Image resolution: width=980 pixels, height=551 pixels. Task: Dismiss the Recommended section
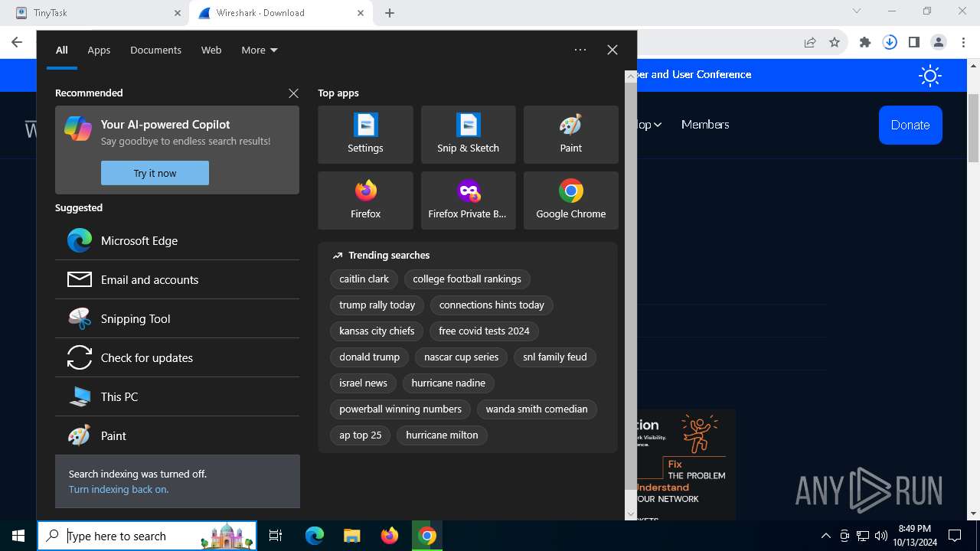pyautogui.click(x=293, y=93)
